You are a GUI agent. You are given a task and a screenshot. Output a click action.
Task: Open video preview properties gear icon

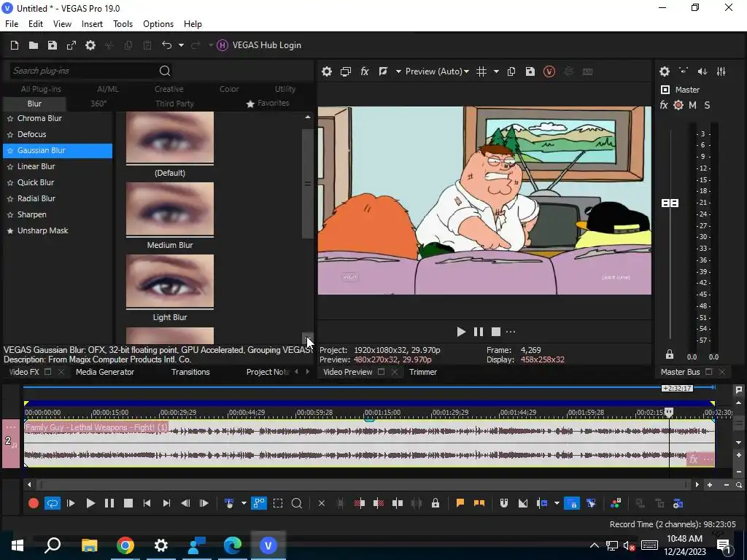[x=326, y=71]
